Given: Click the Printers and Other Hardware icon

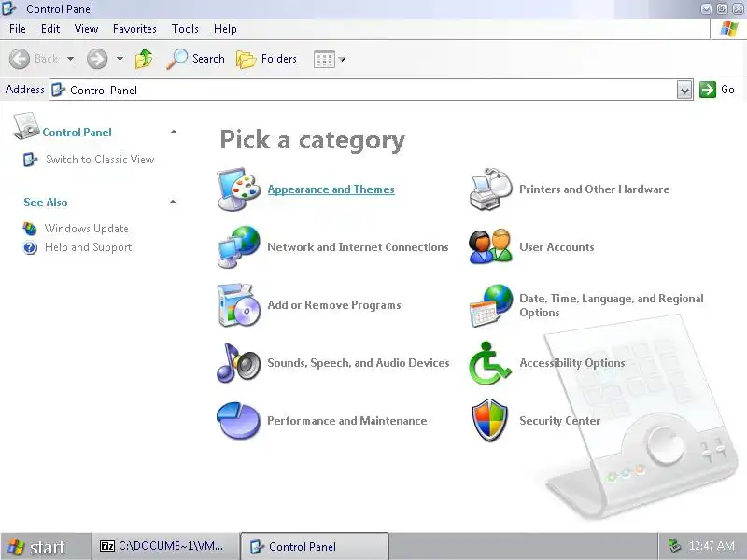Looking at the screenshot, I should coord(491,189).
